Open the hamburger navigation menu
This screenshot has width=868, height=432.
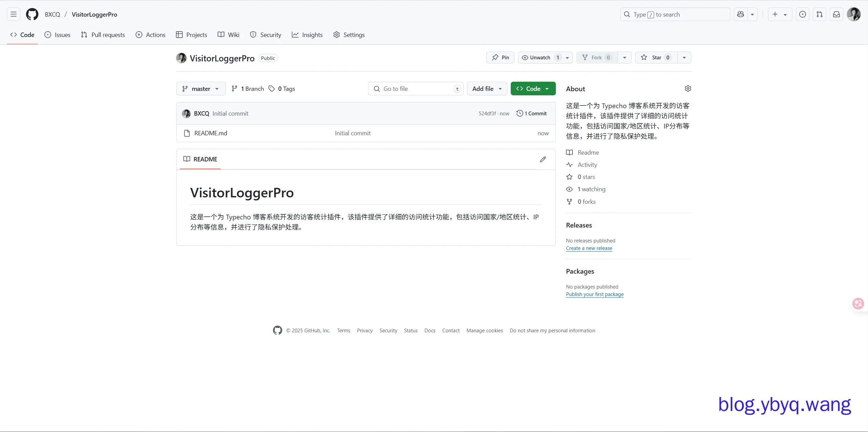14,14
